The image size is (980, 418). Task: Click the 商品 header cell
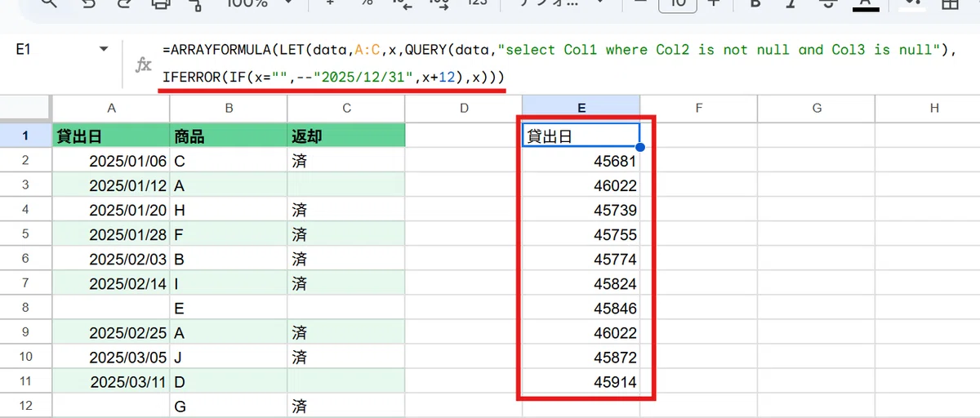(x=229, y=136)
